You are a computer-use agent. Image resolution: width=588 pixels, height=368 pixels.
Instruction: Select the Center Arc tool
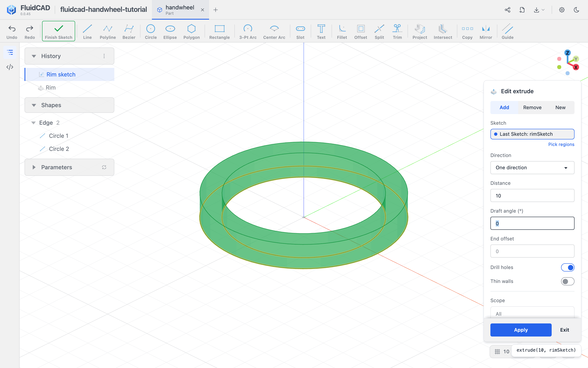[274, 32]
